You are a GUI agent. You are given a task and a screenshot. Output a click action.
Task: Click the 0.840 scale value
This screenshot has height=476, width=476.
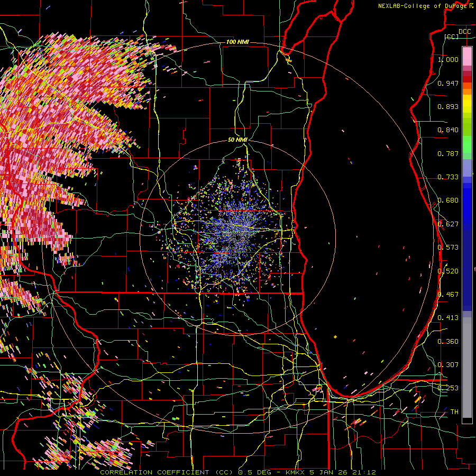click(x=448, y=130)
